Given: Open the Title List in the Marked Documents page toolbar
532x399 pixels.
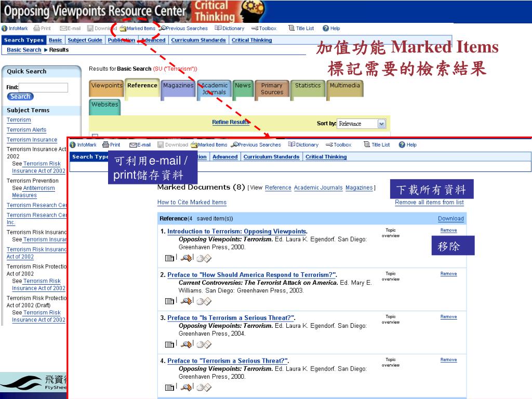Looking at the screenshot, I should coord(377,145).
